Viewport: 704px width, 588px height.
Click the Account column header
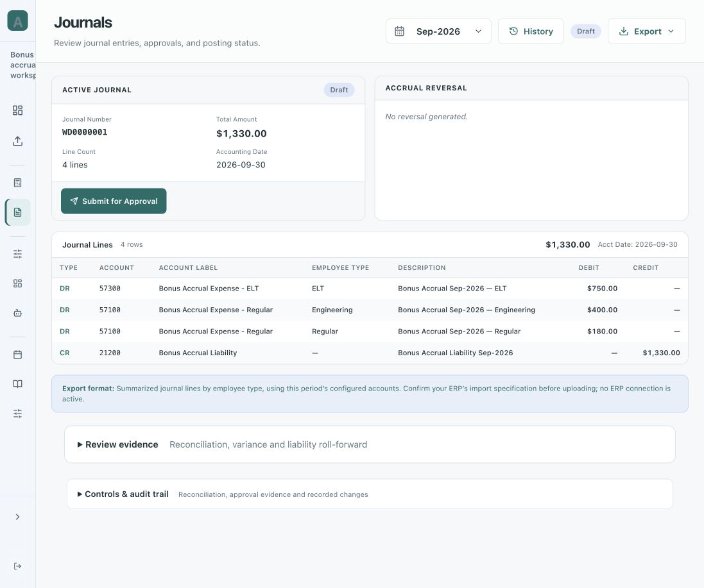pyautogui.click(x=117, y=268)
